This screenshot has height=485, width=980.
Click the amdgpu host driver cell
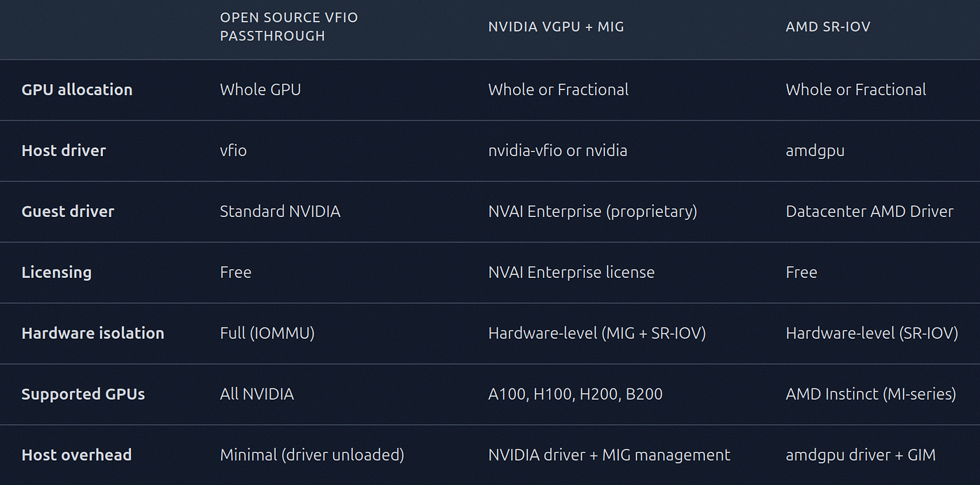[815, 151]
